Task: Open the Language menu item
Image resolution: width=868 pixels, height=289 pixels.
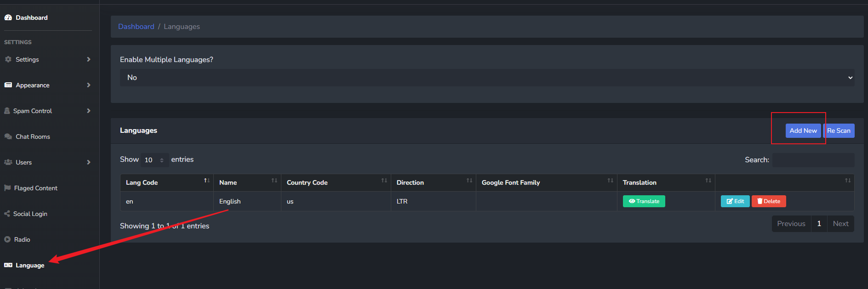Action: tap(30, 265)
